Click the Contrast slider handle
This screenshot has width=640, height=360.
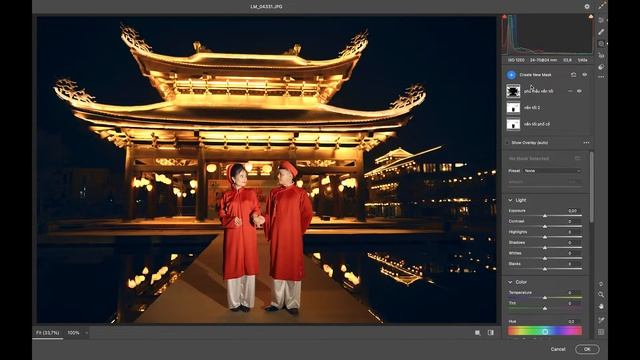click(x=544, y=226)
